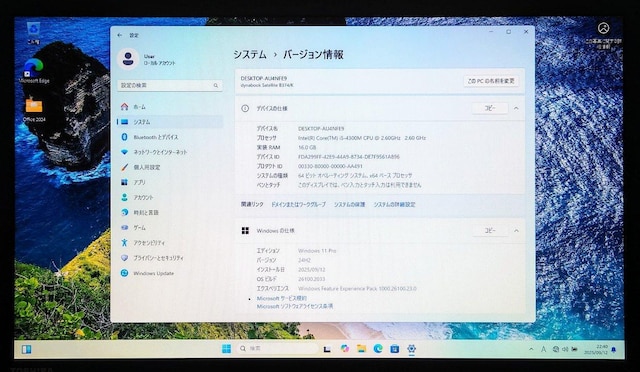Open ゲーム in the sidebar
640x372 pixels.
170,227
